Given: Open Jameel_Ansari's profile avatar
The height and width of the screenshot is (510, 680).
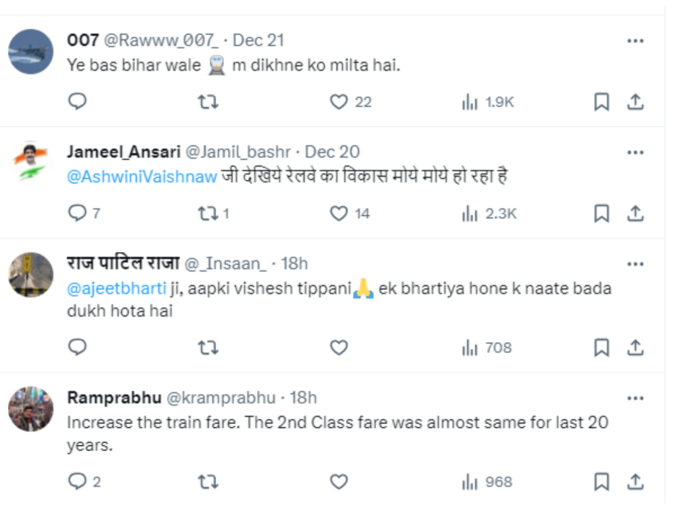Looking at the screenshot, I should [31, 163].
